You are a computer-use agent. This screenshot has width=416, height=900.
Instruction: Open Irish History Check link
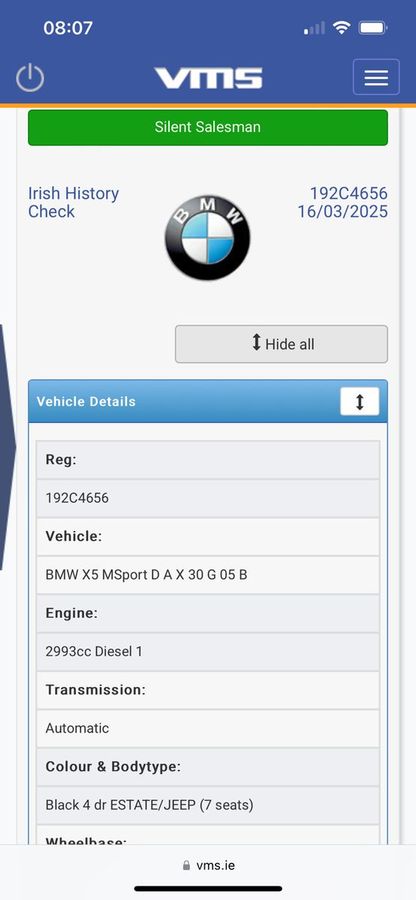(73, 202)
